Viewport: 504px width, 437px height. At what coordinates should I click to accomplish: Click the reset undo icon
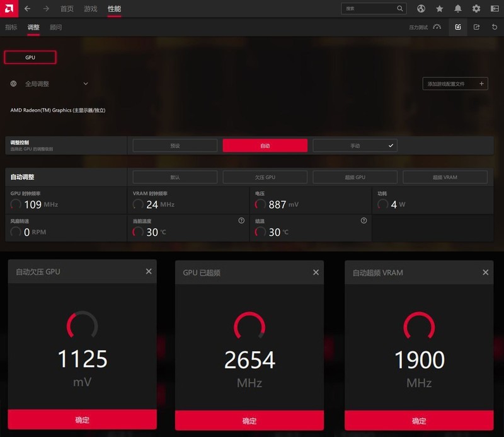pos(495,27)
